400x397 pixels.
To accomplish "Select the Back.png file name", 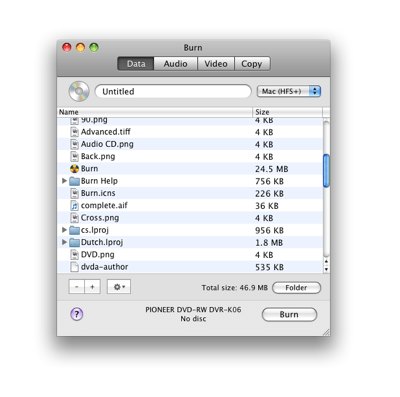I will 98,157.
